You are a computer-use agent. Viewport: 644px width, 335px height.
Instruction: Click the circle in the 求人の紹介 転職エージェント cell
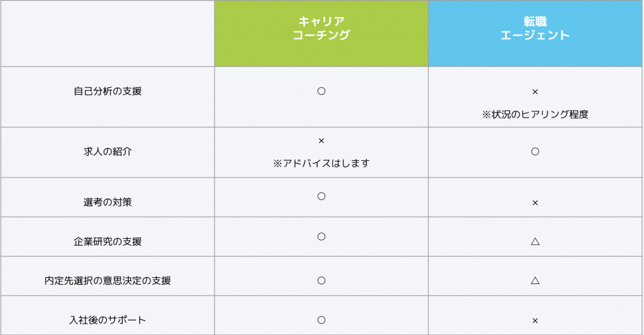[x=535, y=151]
